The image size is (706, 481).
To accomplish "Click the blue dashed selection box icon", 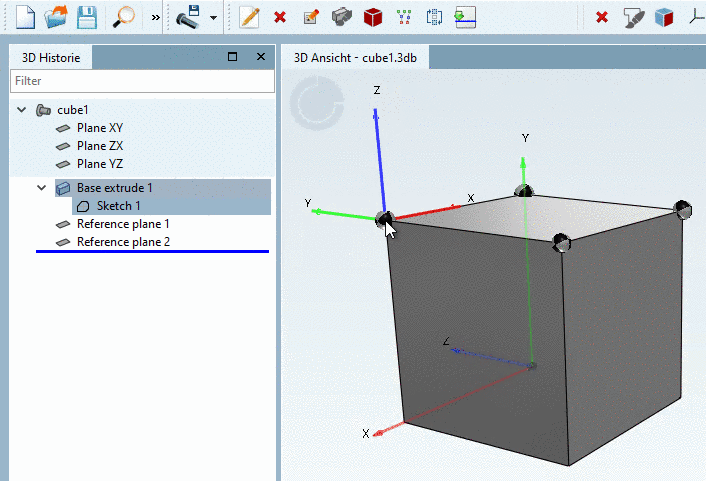I will (x=434, y=17).
